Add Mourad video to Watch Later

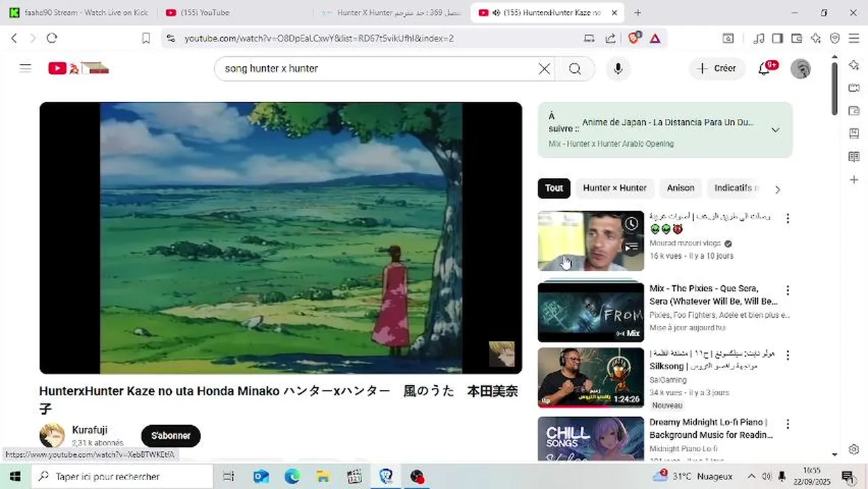point(632,223)
